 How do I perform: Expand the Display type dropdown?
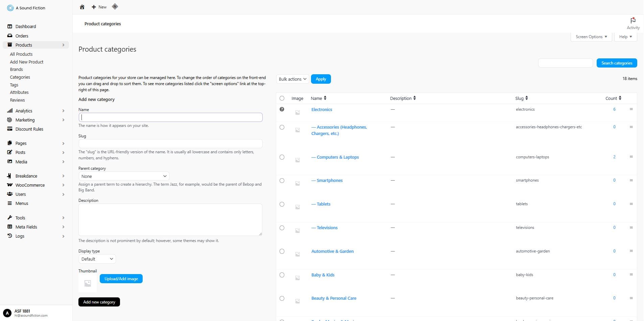coord(97,259)
